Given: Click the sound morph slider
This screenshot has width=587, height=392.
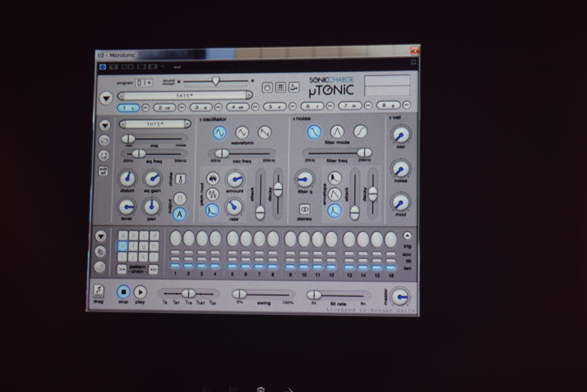Looking at the screenshot, I should [x=216, y=81].
